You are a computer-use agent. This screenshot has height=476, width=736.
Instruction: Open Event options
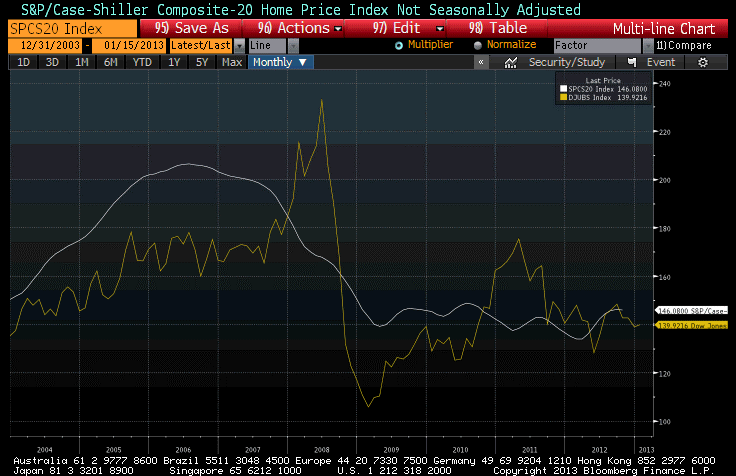pyautogui.click(x=661, y=62)
